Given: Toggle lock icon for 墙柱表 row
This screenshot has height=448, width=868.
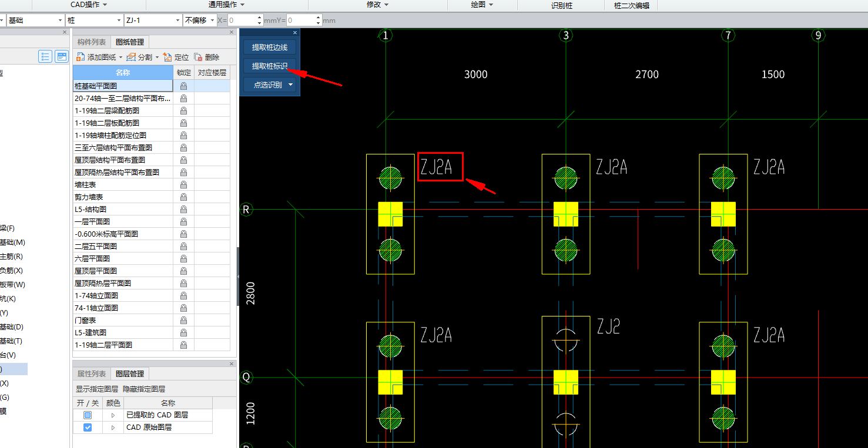Looking at the screenshot, I should pyautogui.click(x=183, y=184).
